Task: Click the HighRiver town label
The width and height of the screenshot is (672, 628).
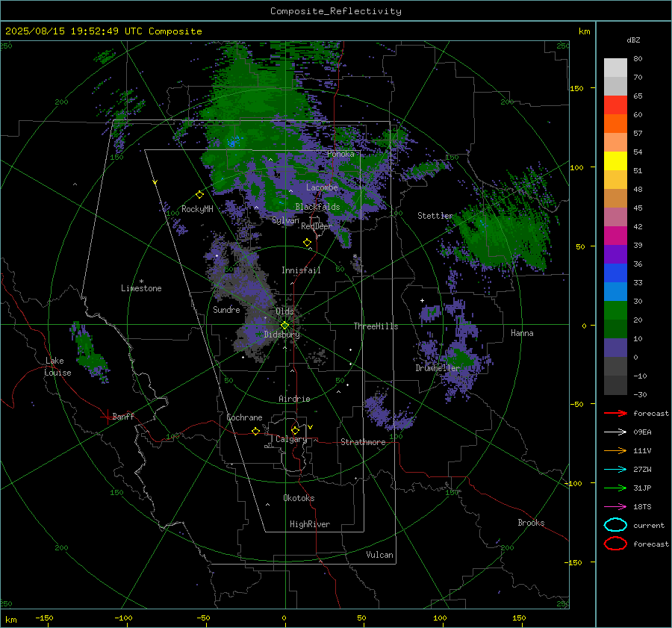Action: 310,524
